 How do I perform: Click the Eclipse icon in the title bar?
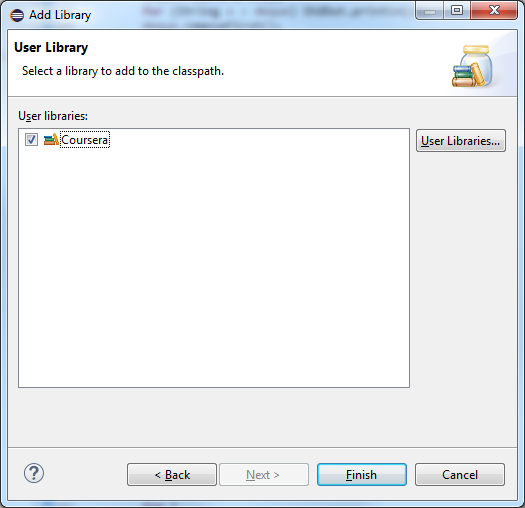coord(17,15)
